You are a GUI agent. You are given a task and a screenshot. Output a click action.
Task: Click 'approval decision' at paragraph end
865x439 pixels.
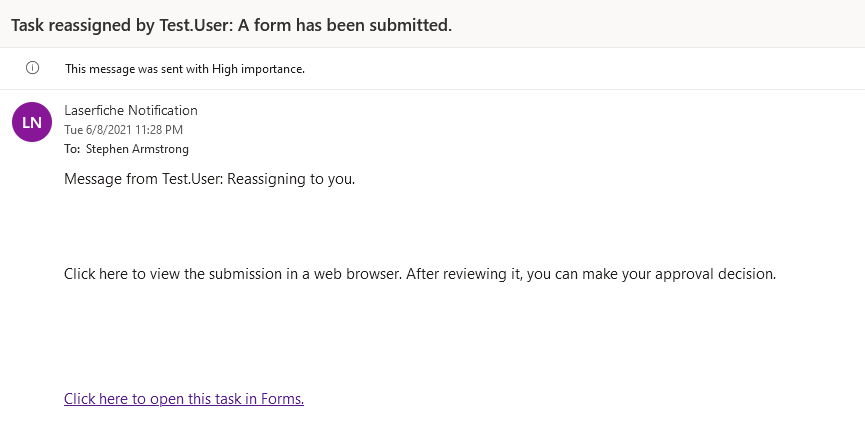pyautogui.click(x=716, y=274)
